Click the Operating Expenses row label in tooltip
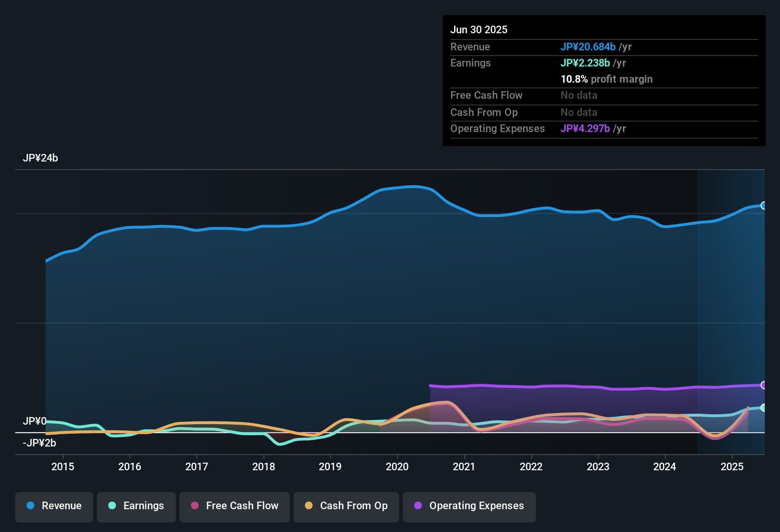Image resolution: width=780 pixels, height=532 pixels. (x=497, y=128)
